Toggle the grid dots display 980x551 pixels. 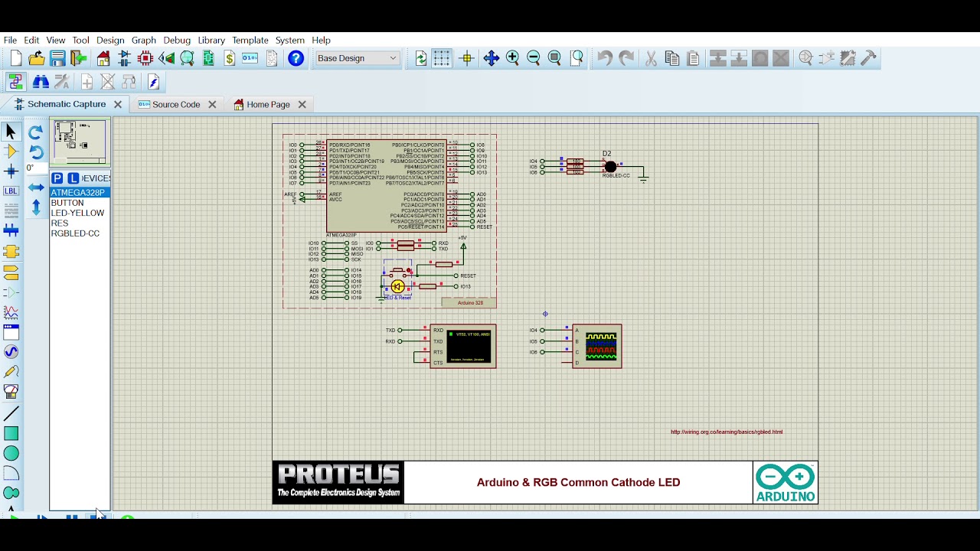coord(442,58)
